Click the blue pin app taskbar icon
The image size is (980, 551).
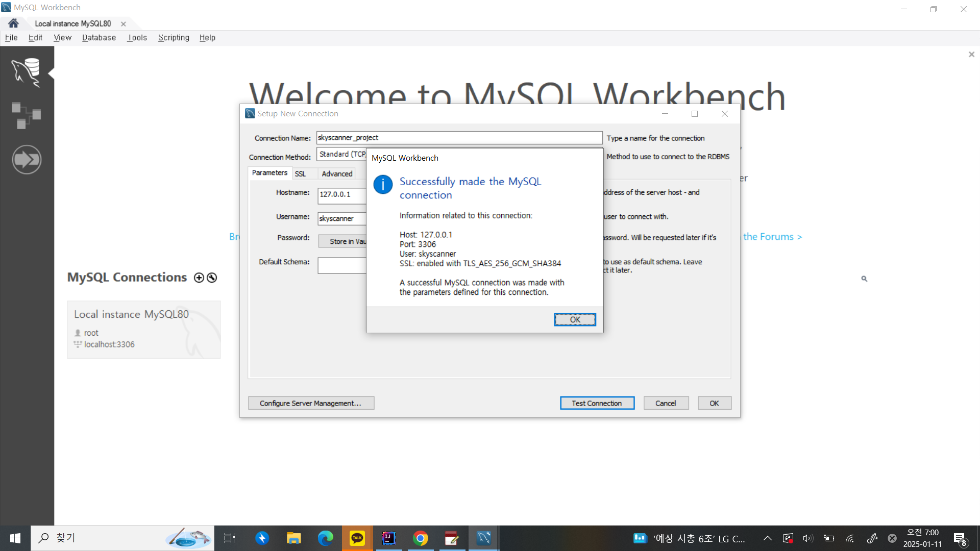[x=262, y=538]
